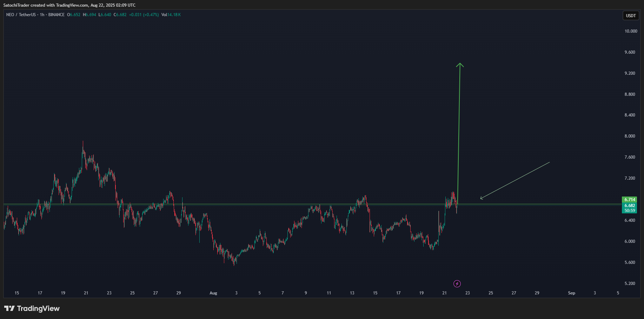Click the 8.000 price axis label

click(630, 136)
